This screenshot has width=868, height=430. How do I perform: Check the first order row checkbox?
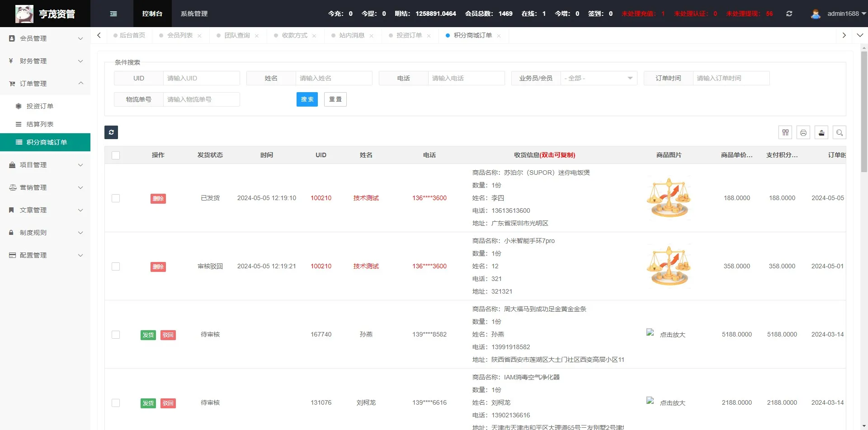pos(116,198)
